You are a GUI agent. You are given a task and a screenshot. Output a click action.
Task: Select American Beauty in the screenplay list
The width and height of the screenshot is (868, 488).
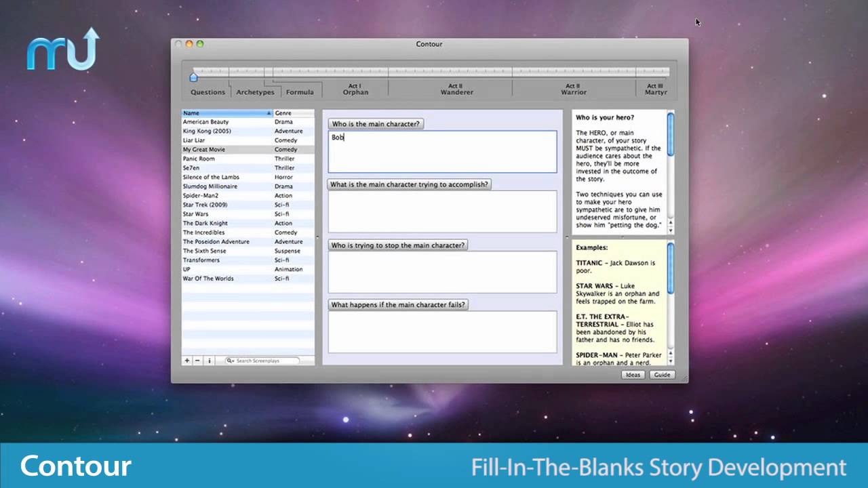[248, 122]
